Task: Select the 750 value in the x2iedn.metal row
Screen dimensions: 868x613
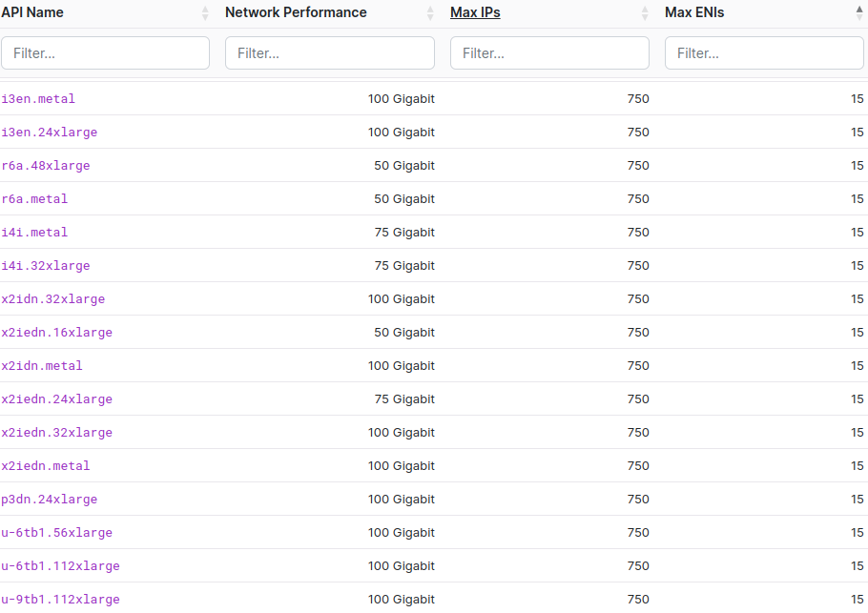Action: [x=638, y=466]
